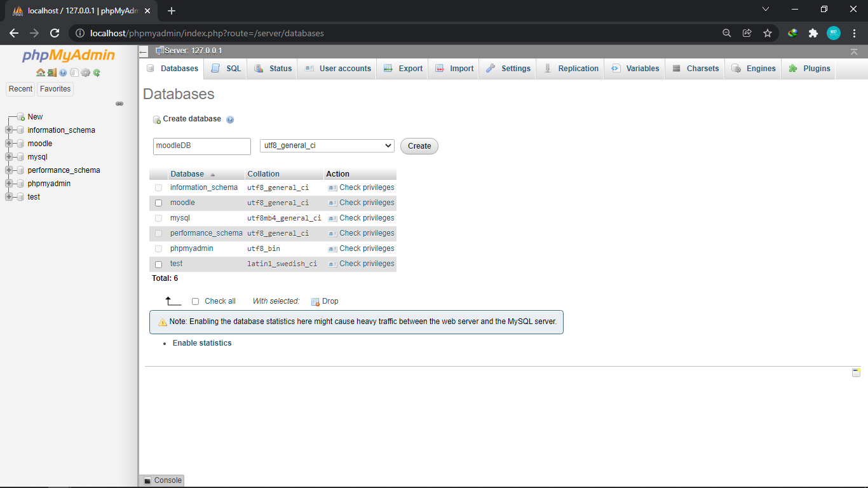Screen dimensions: 868x488
Task: Sort by the Database column header
Action: [187, 174]
